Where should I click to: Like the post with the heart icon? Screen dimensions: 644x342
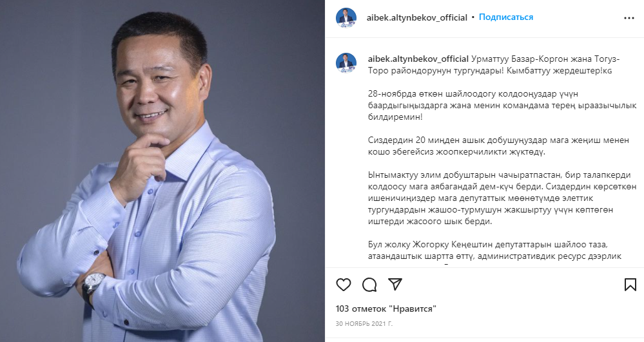point(344,285)
